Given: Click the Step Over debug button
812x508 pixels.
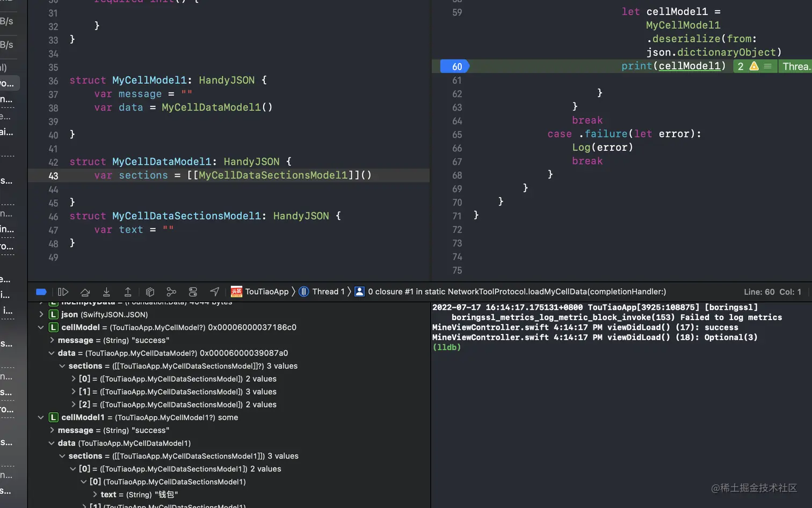Looking at the screenshot, I should [85, 292].
